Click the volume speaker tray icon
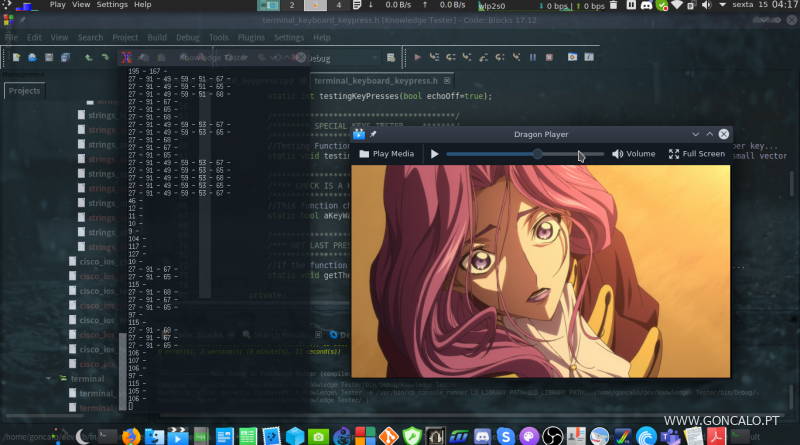Viewport: 800px width, 445px height. click(707, 5)
